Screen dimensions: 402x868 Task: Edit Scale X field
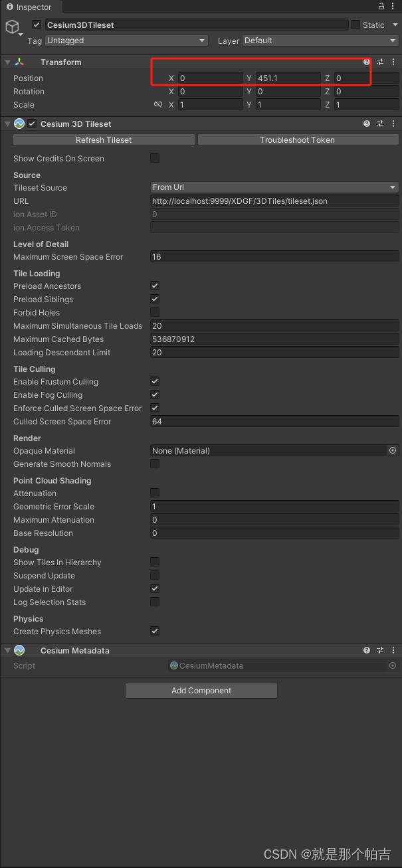click(x=210, y=105)
